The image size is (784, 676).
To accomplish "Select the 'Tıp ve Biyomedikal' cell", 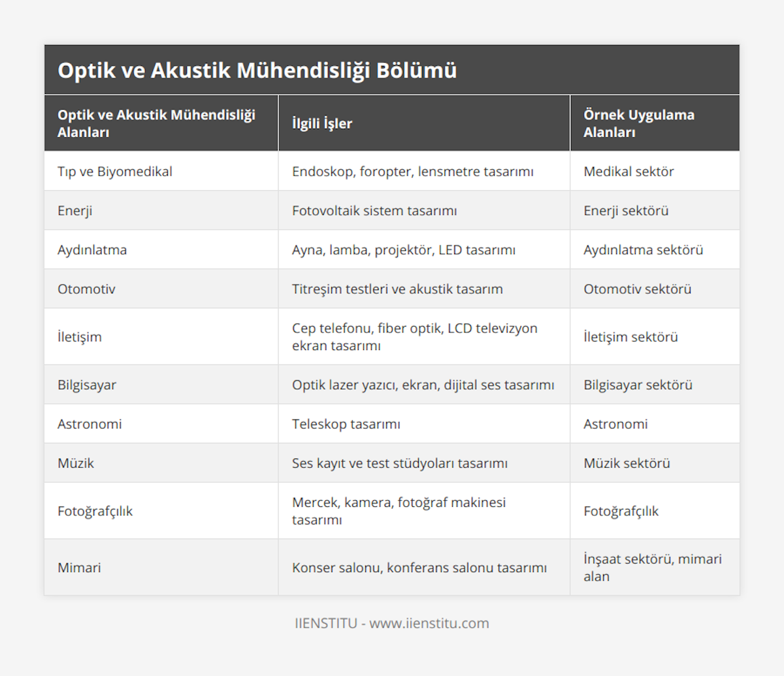I will pos(115,172).
